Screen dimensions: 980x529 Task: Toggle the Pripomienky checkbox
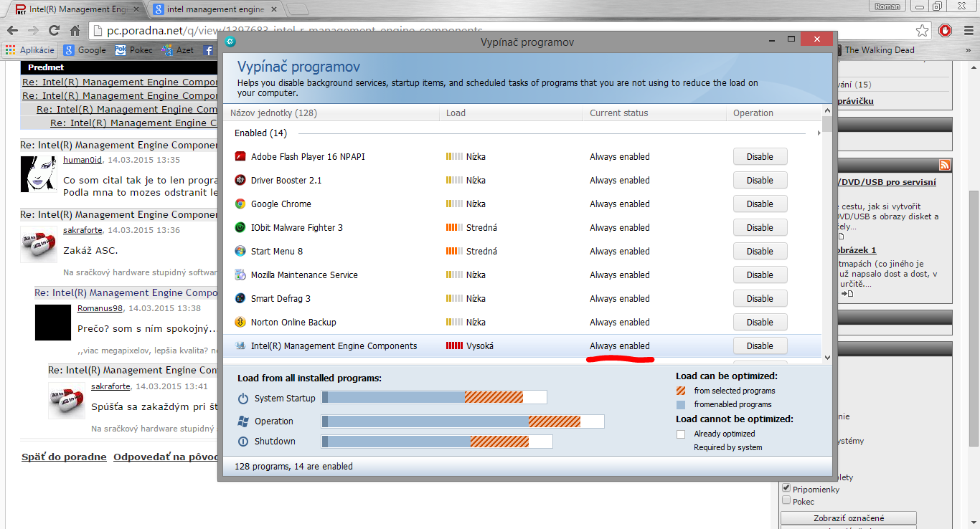786,488
